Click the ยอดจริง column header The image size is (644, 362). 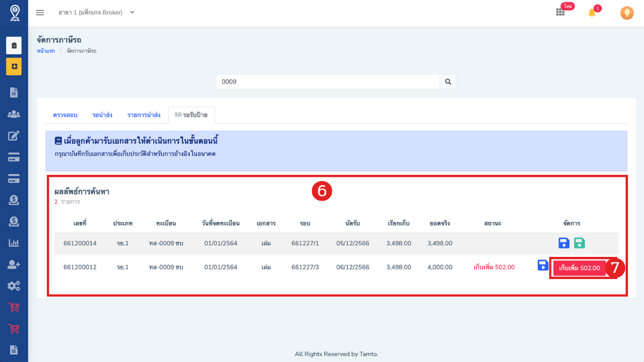point(440,223)
